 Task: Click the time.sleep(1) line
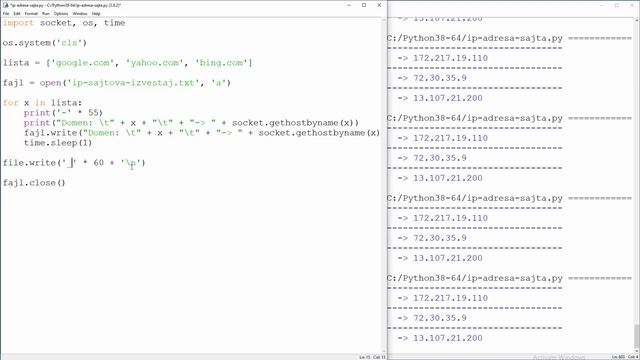point(58,143)
